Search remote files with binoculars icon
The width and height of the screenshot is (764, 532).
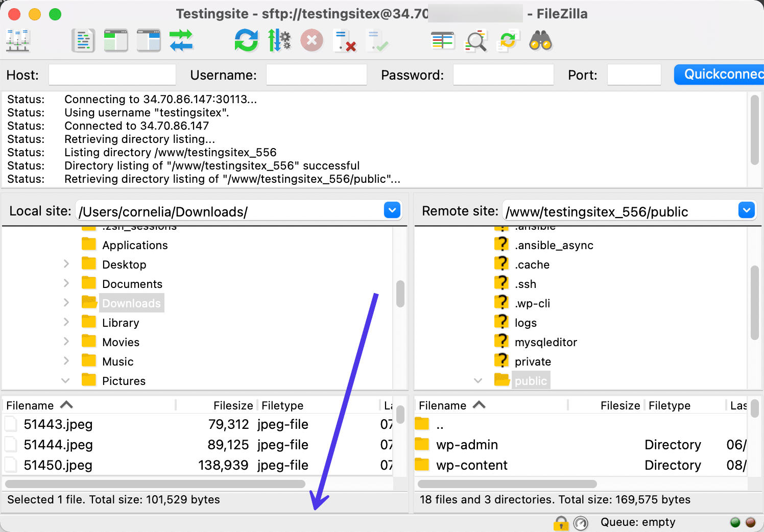coord(540,41)
